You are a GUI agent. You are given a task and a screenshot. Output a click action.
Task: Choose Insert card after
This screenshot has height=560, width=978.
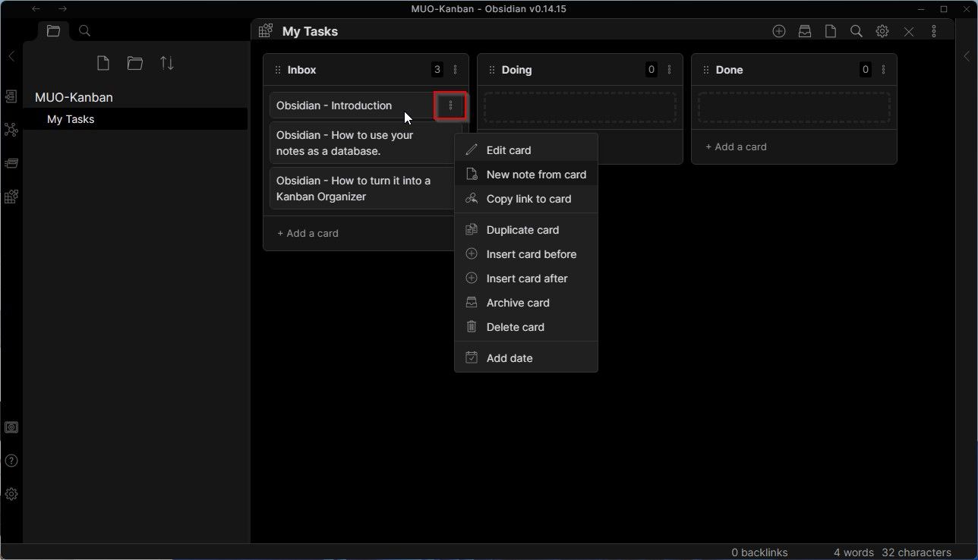click(x=526, y=278)
